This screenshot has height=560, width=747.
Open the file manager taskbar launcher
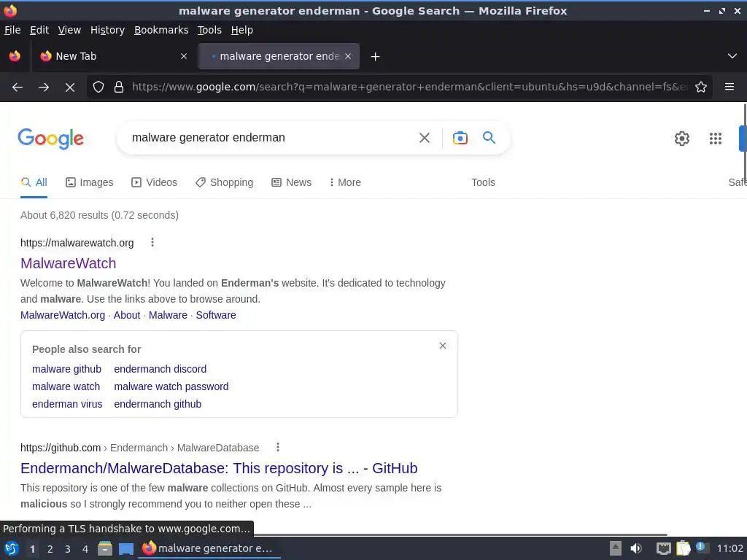coord(105,548)
